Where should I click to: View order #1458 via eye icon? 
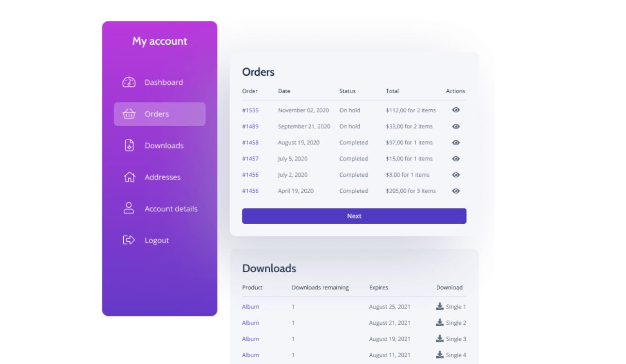456,143
